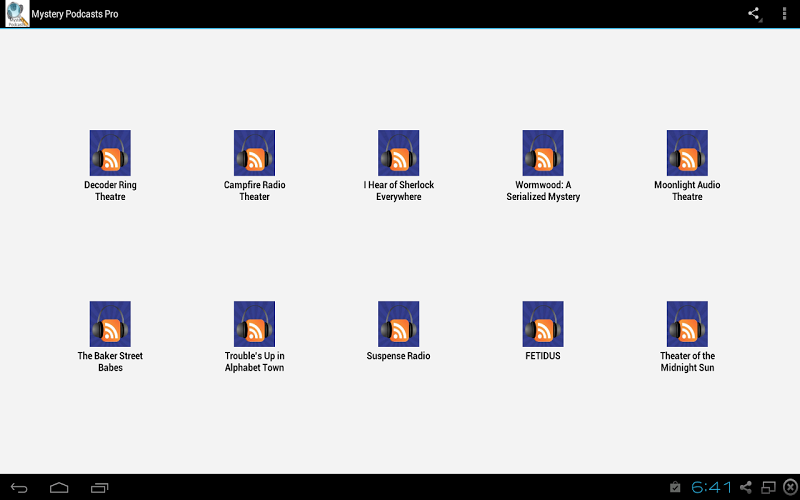Tap the share icon in top bar

pos(754,14)
